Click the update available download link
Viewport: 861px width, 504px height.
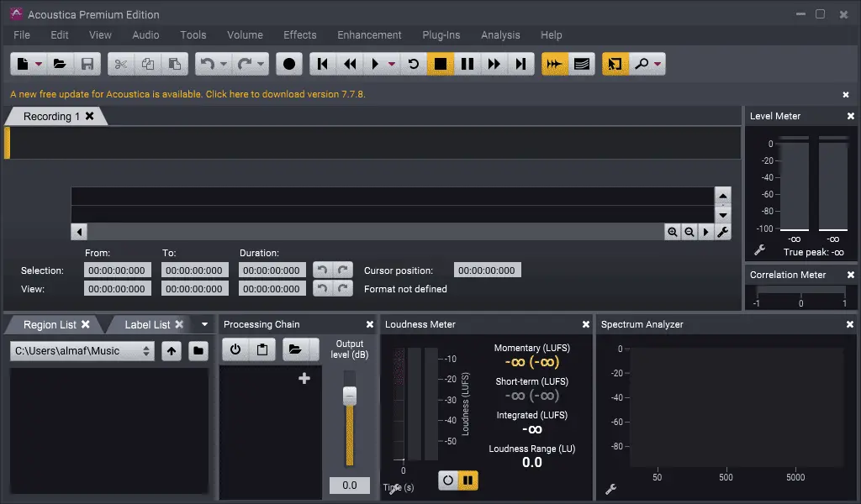[x=188, y=94]
